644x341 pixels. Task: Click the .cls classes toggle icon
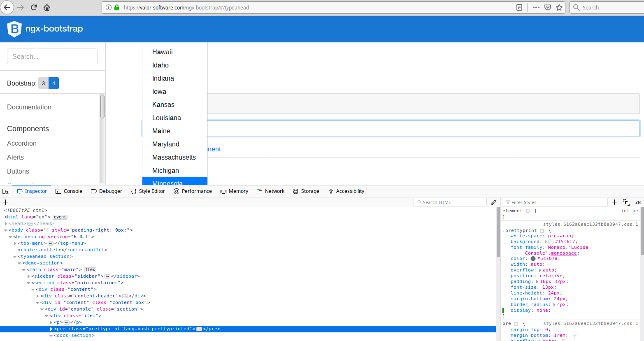coord(638,202)
